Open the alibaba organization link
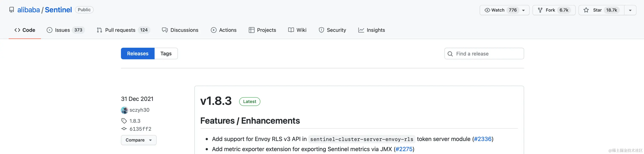This screenshot has width=644, height=154. pos(29,10)
